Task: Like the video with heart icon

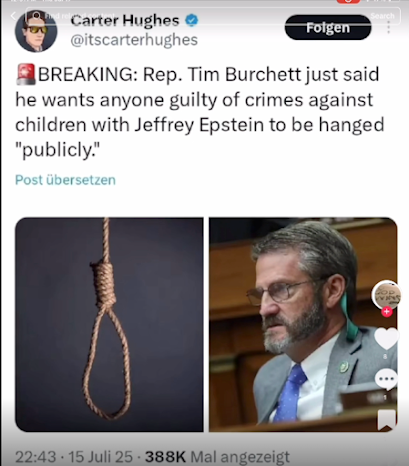Action: pos(387,338)
